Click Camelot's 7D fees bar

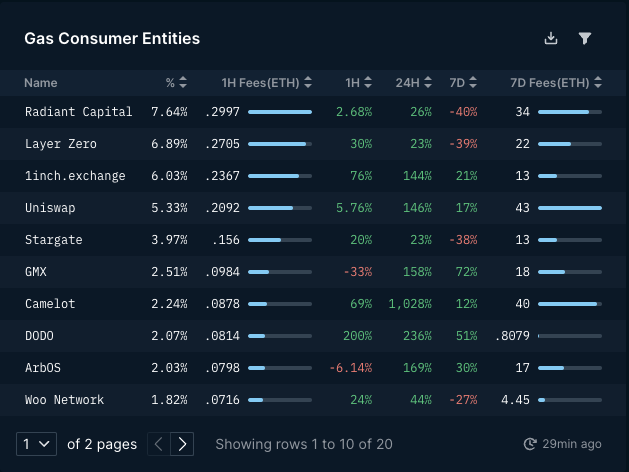(570, 304)
